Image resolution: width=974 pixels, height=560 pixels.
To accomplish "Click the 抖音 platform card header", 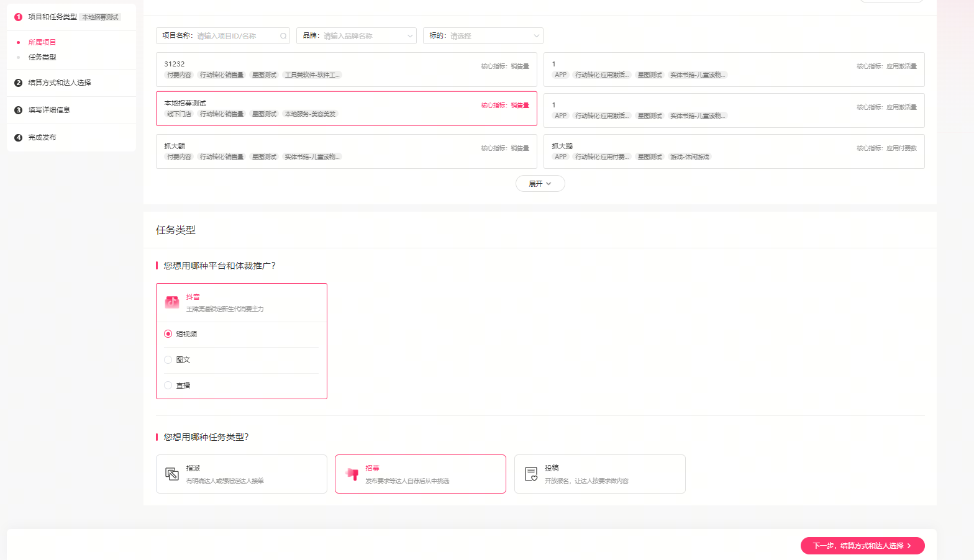I will pos(242,303).
